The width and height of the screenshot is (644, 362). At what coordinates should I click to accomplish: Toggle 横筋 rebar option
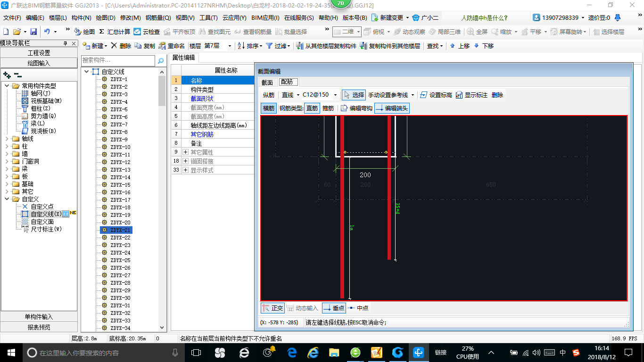[269, 108]
